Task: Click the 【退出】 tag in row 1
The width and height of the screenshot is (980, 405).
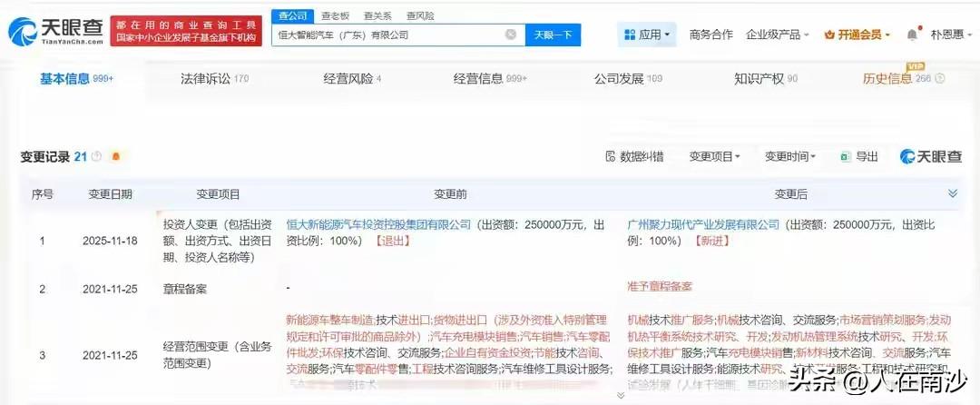Action: point(393,241)
